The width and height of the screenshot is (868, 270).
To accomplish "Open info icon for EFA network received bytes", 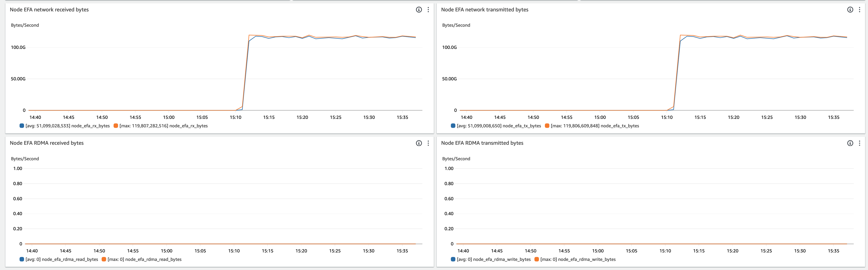I will click(x=419, y=10).
